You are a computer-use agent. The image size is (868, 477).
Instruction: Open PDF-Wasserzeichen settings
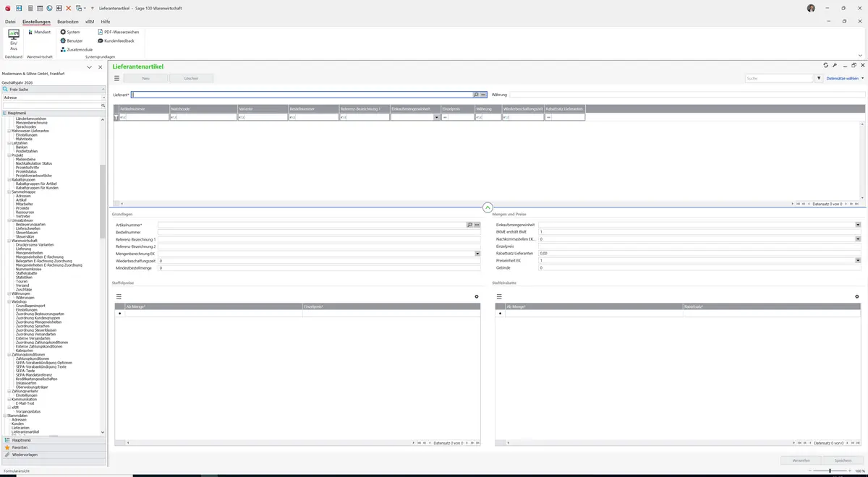coord(119,33)
